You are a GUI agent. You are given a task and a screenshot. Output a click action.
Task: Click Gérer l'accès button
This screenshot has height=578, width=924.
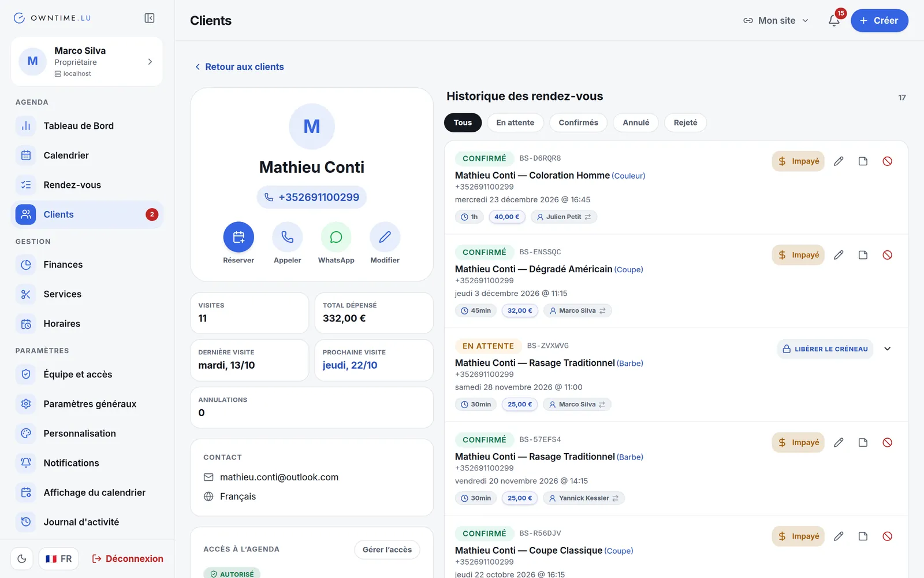click(x=387, y=550)
